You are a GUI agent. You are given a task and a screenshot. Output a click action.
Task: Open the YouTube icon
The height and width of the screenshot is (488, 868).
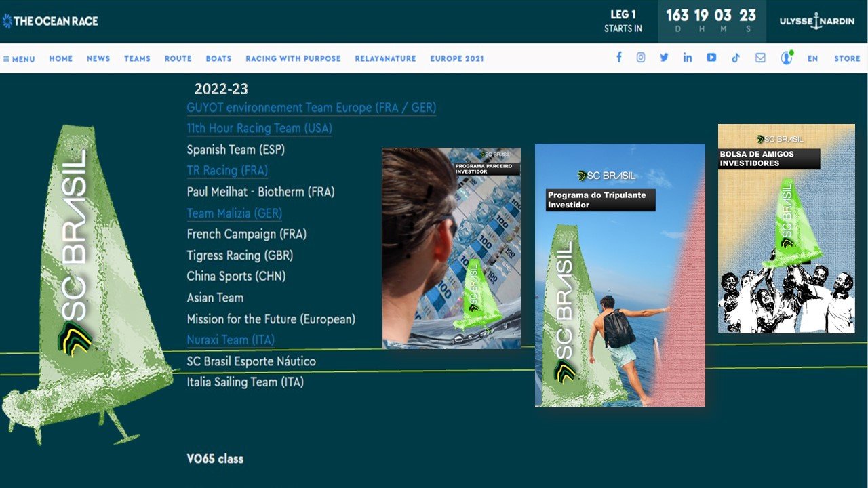[x=711, y=58]
